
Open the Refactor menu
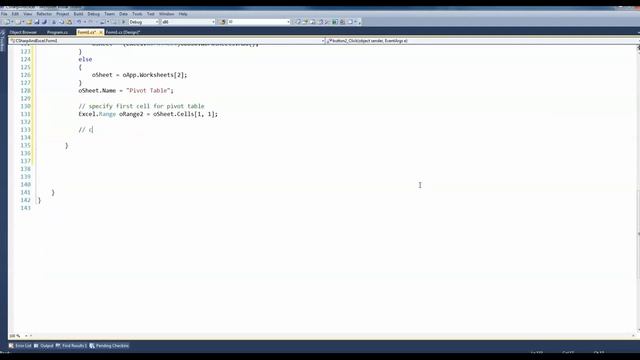tap(44, 14)
